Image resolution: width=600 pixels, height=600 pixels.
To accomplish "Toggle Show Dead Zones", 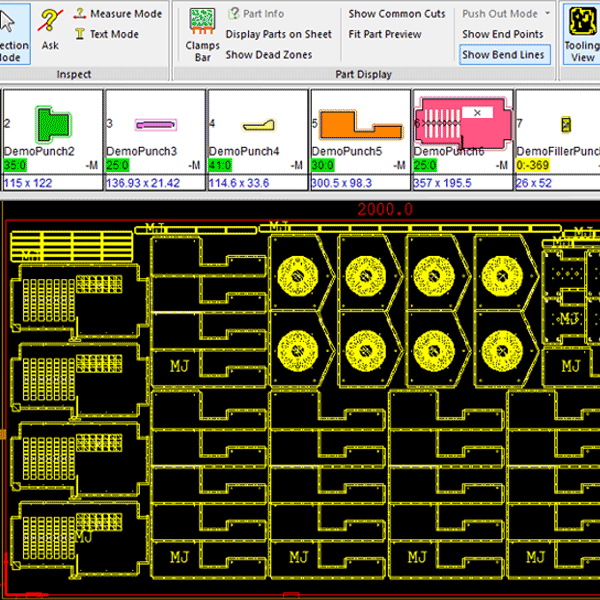I will coord(269,55).
